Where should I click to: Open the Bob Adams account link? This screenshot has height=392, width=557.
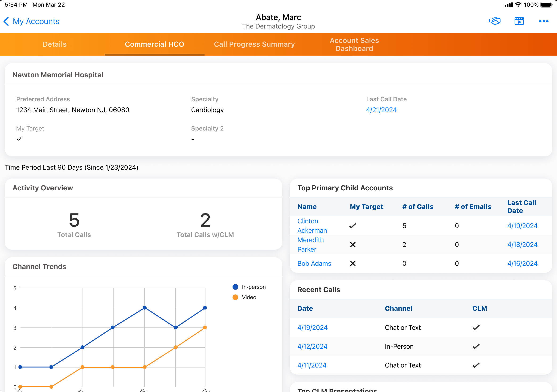point(314,263)
